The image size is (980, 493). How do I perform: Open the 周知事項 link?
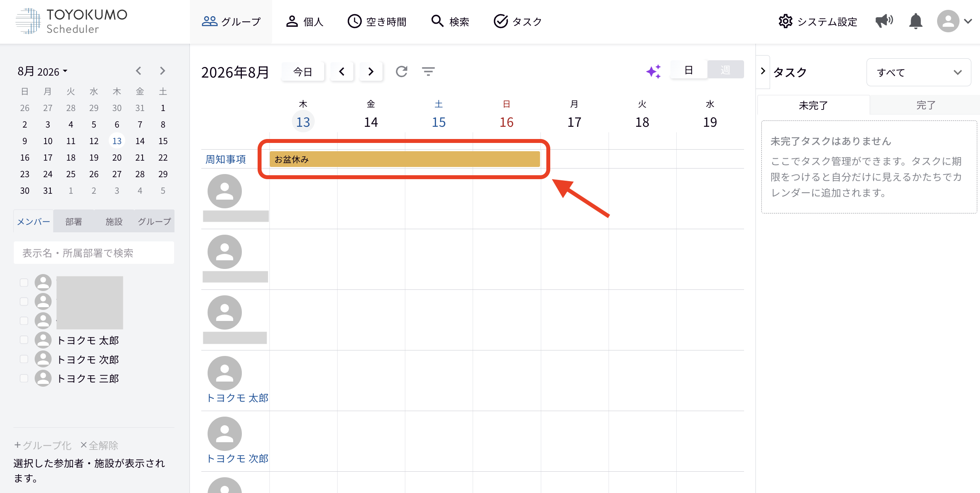226,159
